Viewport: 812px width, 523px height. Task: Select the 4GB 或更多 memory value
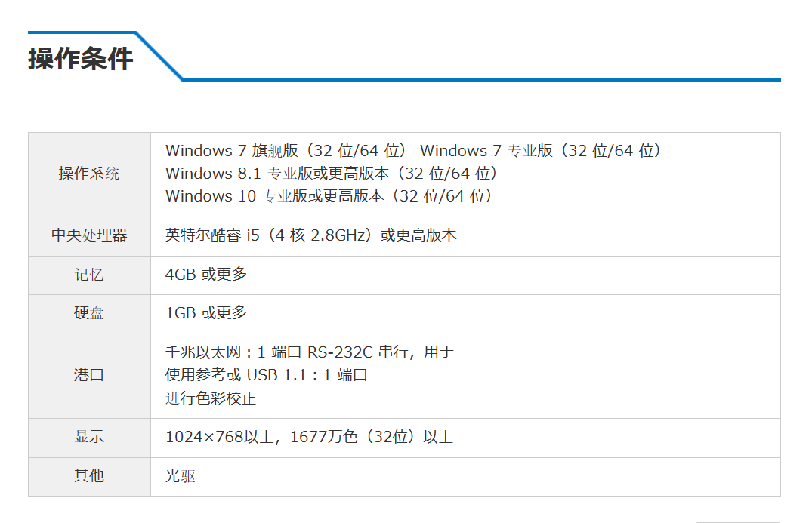click(206, 275)
